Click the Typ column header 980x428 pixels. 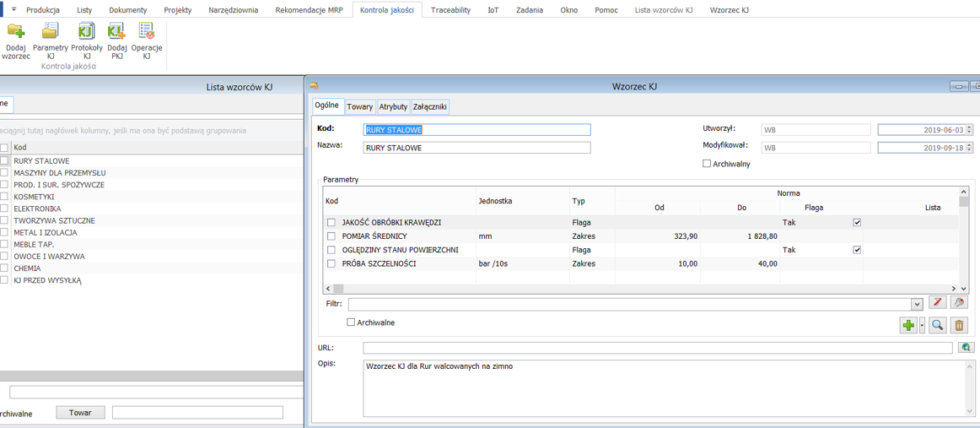[x=593, y=201]
